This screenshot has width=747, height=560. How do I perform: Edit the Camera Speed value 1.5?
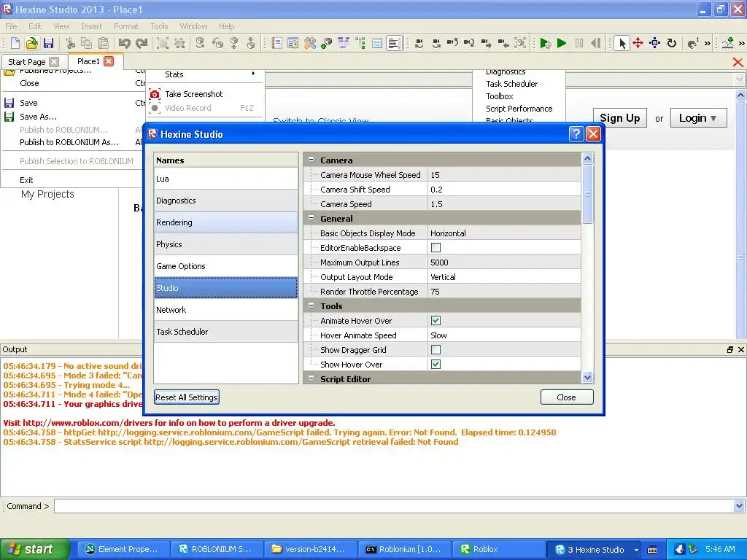click(x=504, y=204)
